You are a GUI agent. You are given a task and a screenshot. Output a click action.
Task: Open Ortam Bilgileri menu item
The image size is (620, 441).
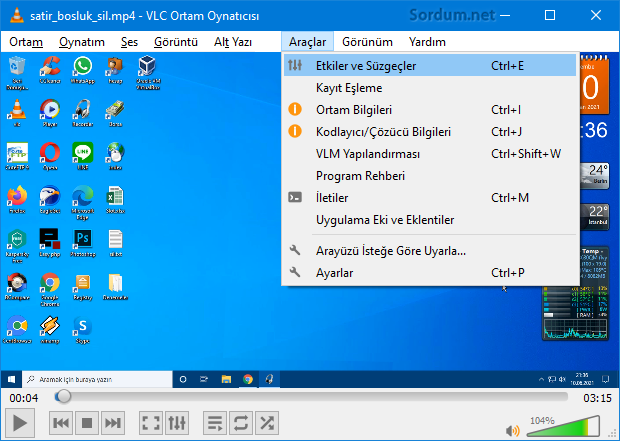pyautogui.click(x=430, y=110)
